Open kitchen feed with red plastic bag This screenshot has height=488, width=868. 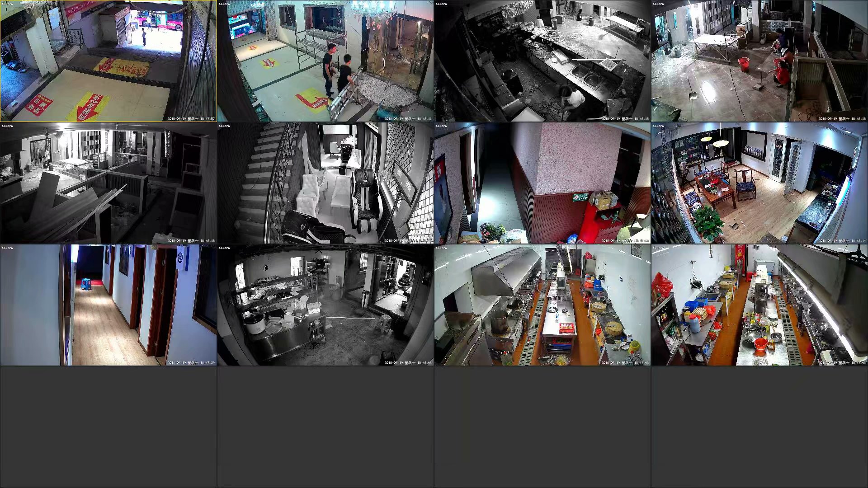coord(759,305)
